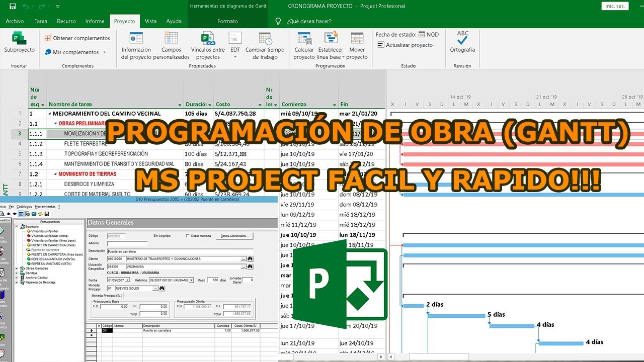Screen dimensions: 644x362
Task: Open Comienzo column filter dropdown
Action: (334, 105)
